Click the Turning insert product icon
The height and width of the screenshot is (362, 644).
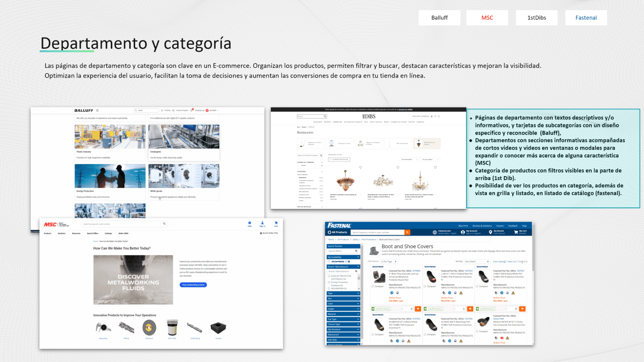[218, 327]
